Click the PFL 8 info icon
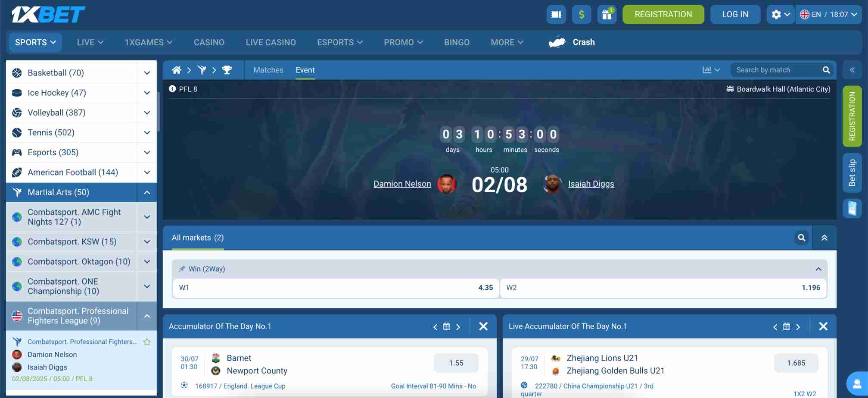Viewport: 868px width, 398px height. (172, 89)
